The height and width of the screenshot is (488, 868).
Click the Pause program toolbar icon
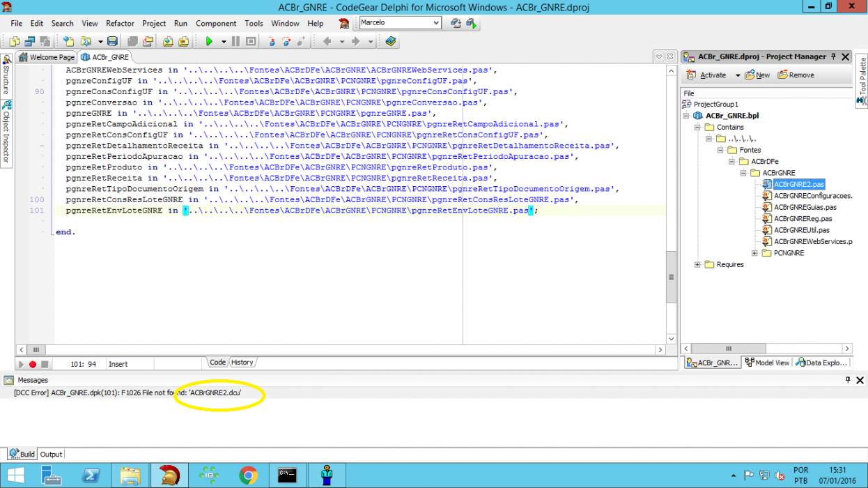click(x=235, y=41)
